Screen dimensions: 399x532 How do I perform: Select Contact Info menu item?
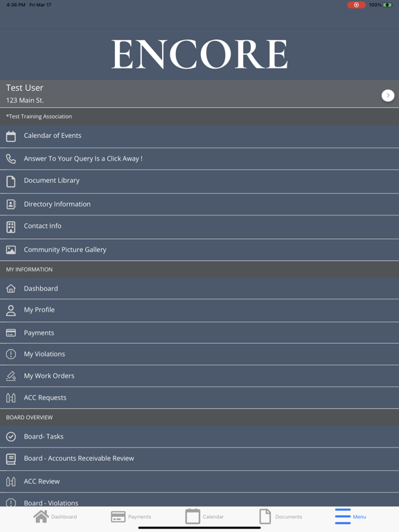point(199,227)
